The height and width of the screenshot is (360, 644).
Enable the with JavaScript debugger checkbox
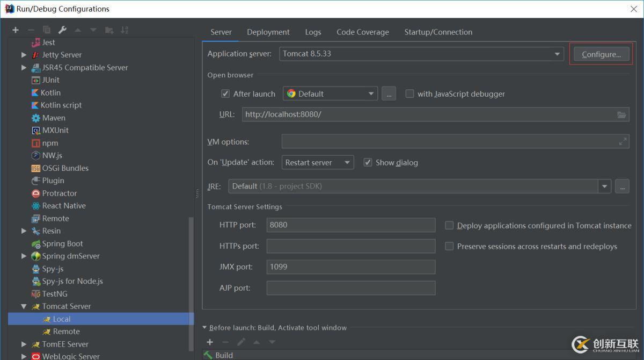coord(409,93)
